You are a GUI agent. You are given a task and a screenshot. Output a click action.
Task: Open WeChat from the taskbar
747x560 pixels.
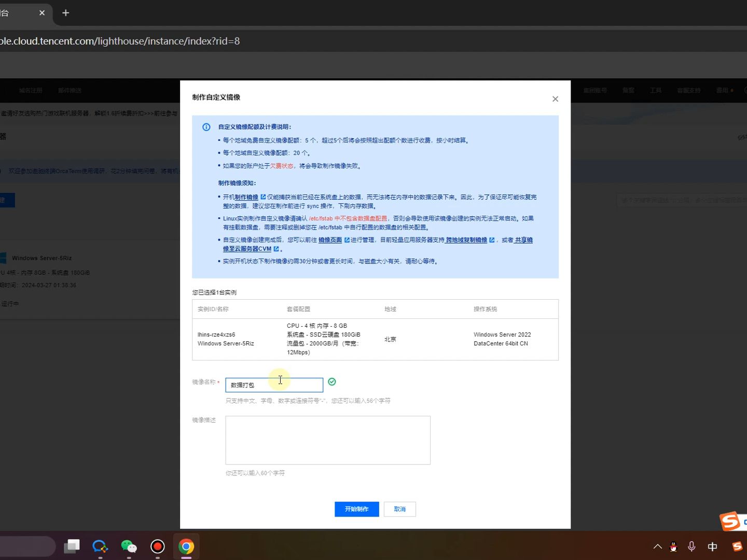[x=129, y=547]
